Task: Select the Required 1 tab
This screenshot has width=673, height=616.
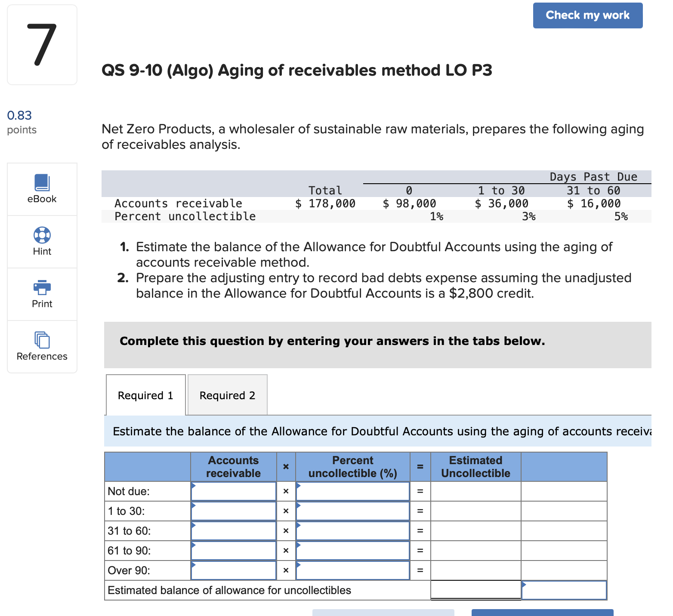Action: point(145,394)
